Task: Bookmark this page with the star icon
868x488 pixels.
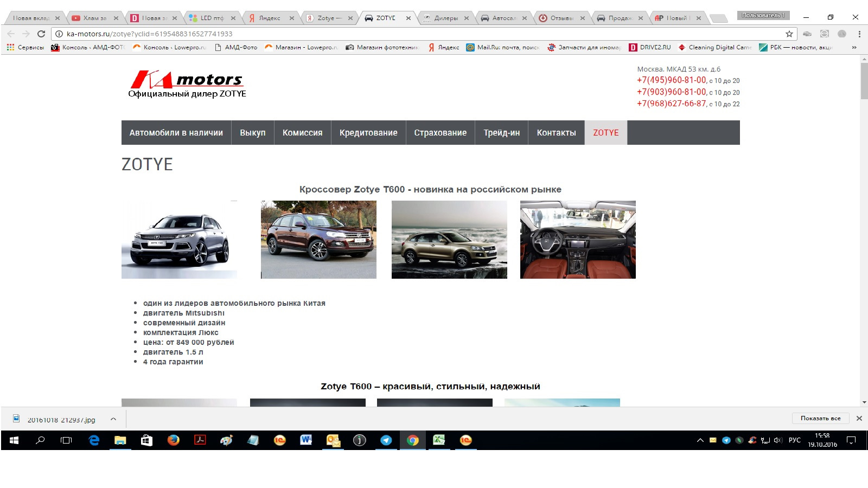Action: click(x=789, y=34)
